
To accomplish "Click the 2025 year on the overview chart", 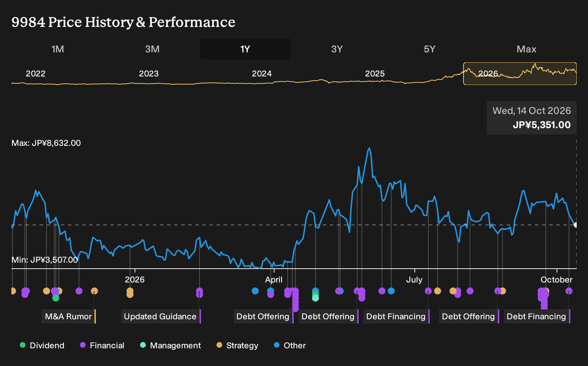I will 375,74.
